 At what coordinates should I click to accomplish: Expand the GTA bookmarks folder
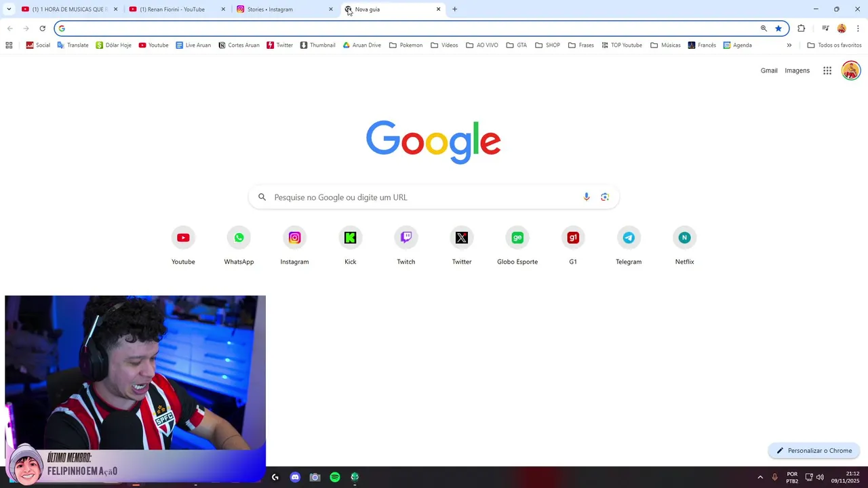click(x=516, y=45)
